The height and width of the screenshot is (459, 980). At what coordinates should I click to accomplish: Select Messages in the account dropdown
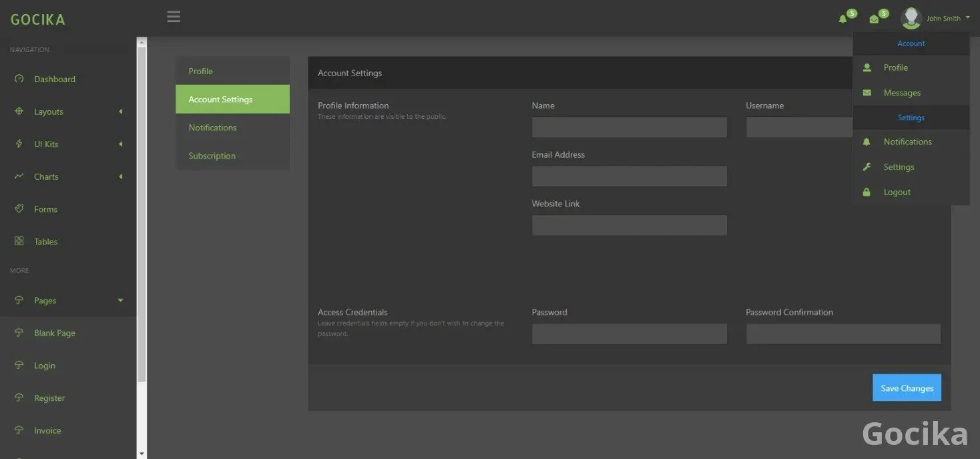(902, 93)
